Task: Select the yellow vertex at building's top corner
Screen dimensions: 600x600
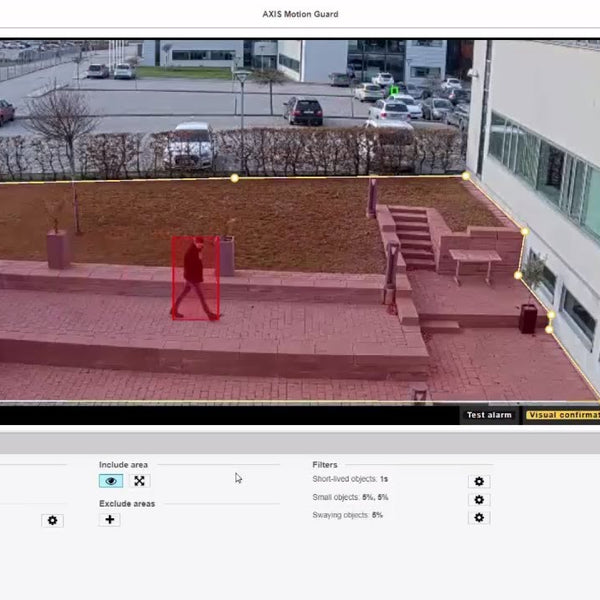Action: [x=466, y=176]
